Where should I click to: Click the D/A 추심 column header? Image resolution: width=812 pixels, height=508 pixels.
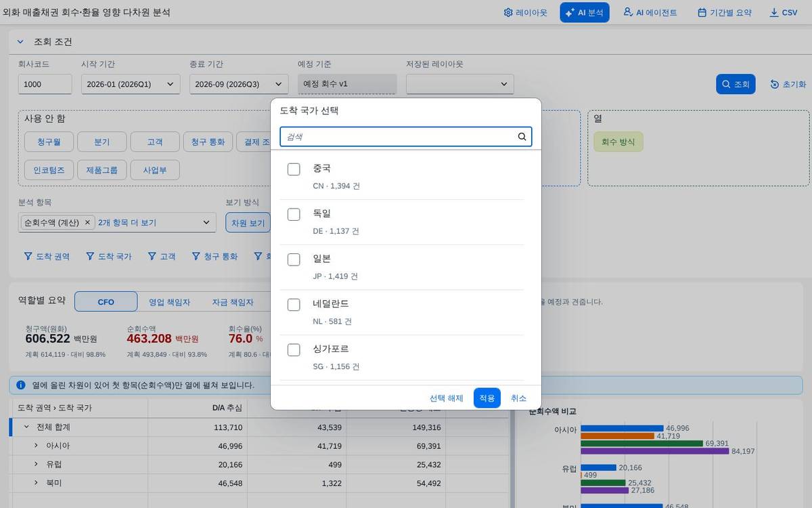click(197, 408)
